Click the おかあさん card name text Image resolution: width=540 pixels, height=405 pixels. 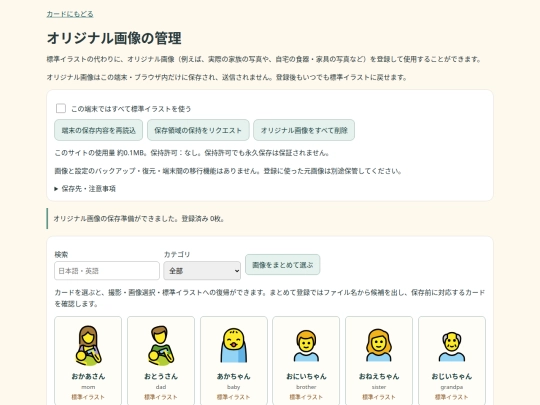click(x=88, y=376)
